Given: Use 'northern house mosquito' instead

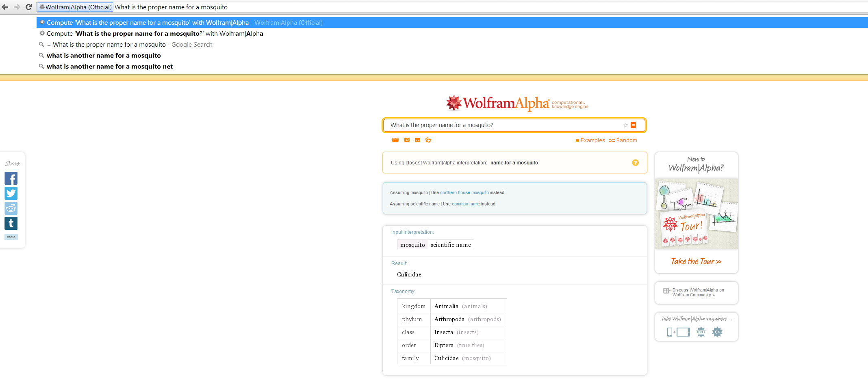Looking at the screenshot, I should 464,192.
